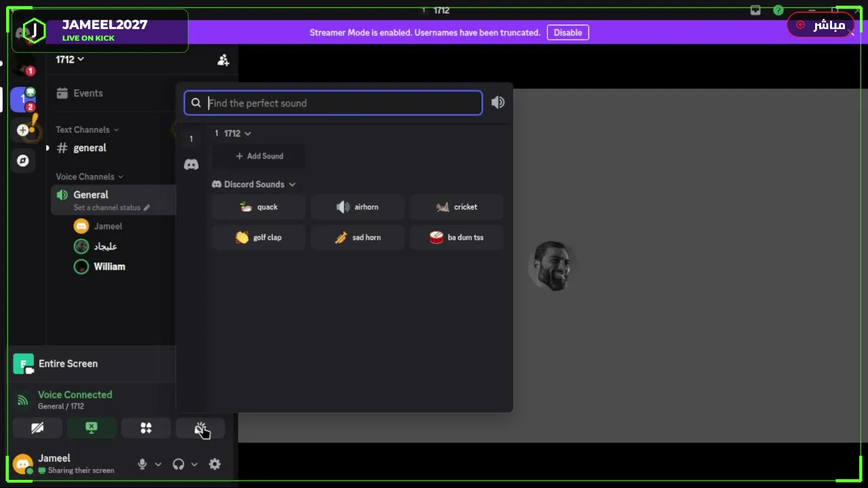The height and width of the screenshot is (488, 868).
Task: Select the server icon with badge 2
Action: (x=23, y=99)
